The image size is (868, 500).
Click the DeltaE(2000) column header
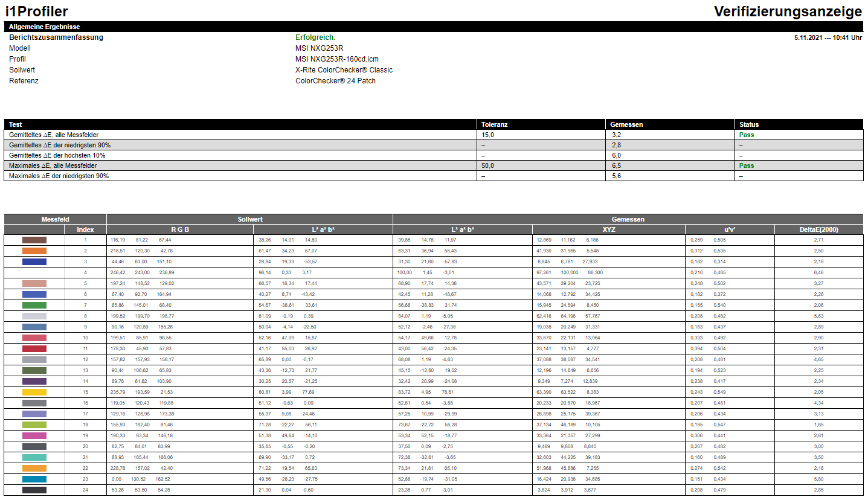click(x=818, y=229)
